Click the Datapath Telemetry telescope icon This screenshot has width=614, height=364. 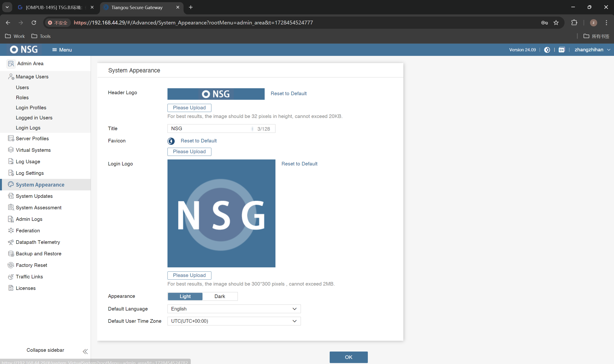point(11,242)
